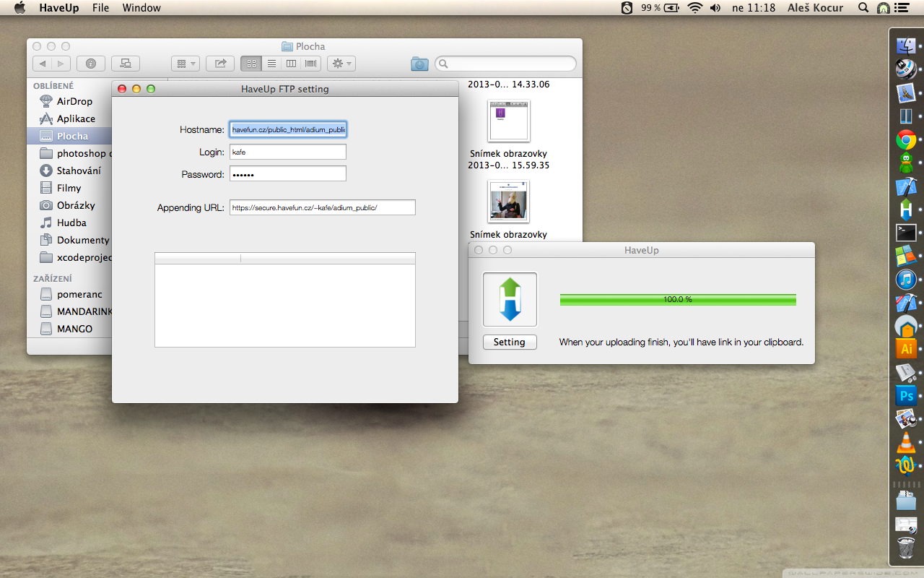924x578 pixels.
Task: Open the Window menu
Action: click(x=141, y=8)
